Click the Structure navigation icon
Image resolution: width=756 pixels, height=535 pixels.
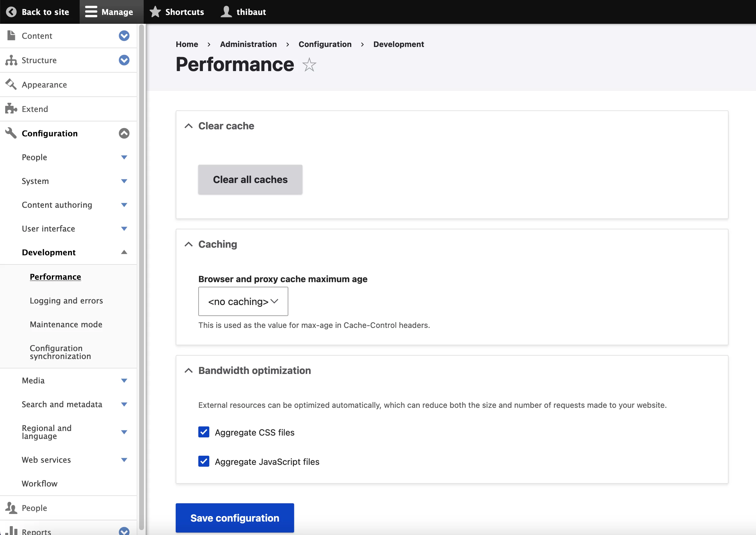coord(12,60)
